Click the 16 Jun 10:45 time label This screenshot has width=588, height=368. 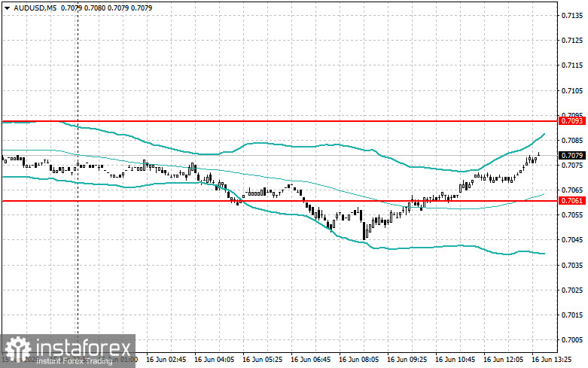click(x=455, y=360)
